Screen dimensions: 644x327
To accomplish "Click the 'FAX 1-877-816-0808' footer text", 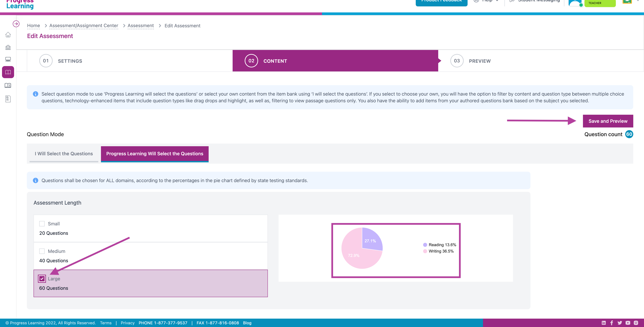I will click(x=218, y=323).
